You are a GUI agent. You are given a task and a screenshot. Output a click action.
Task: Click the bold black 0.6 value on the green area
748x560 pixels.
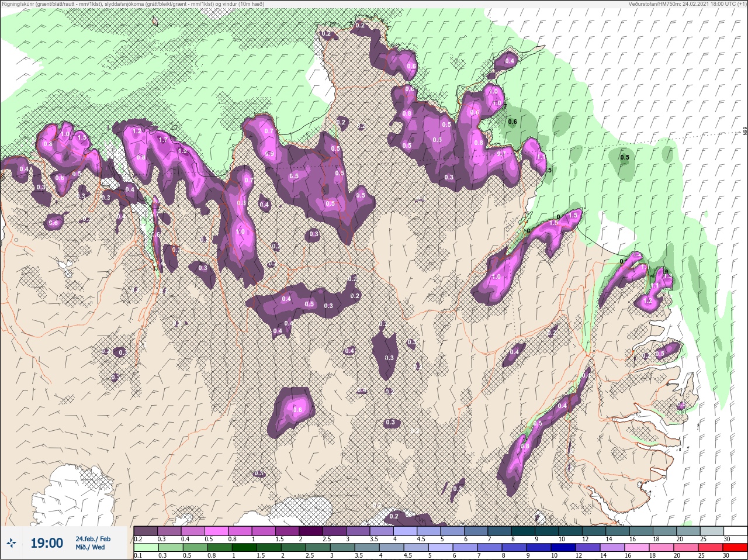pyautogui.click(x=512, y=122)
